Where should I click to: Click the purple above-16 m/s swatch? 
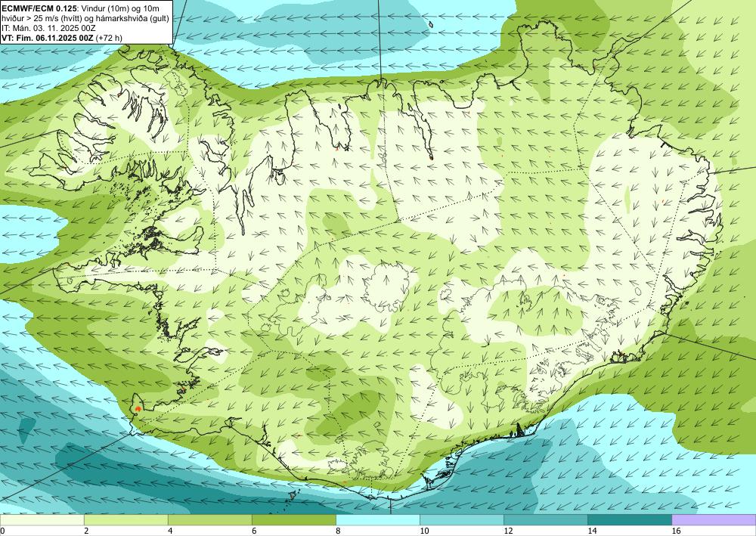[714, 519]
